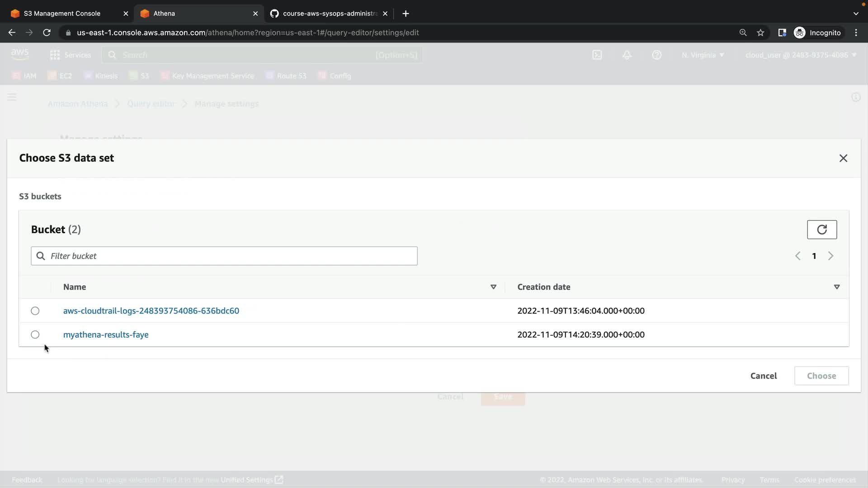Image resolution: width=868 pixels, height=488 pixels.
Task: Open the myathena-results-faye bucket link
Action: 106,335
